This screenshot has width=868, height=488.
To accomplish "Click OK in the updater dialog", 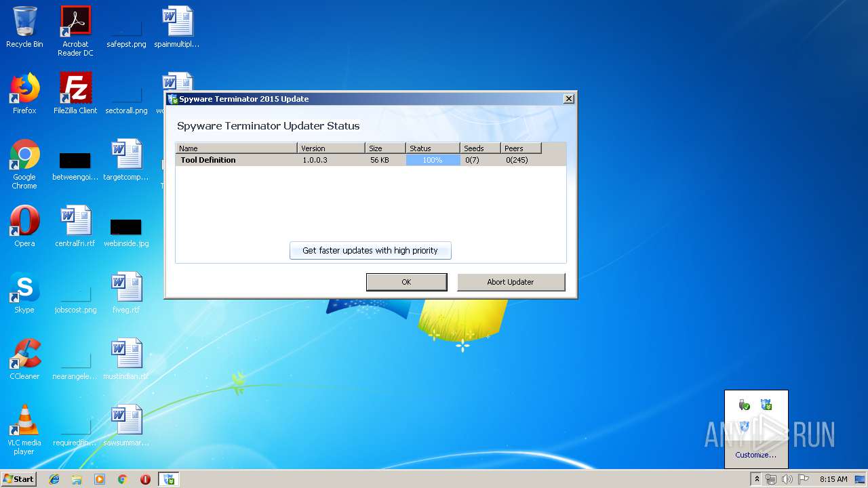I will click(406, 282).
